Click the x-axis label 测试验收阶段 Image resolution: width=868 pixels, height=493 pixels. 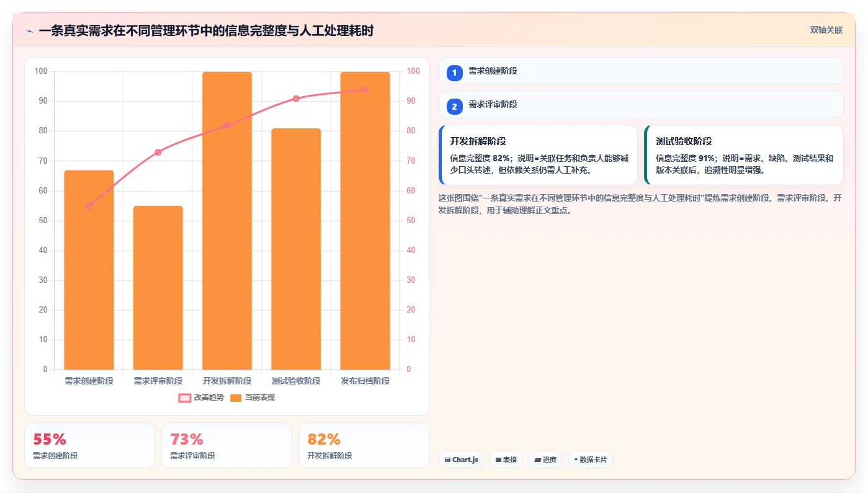[x=296, y=381]
